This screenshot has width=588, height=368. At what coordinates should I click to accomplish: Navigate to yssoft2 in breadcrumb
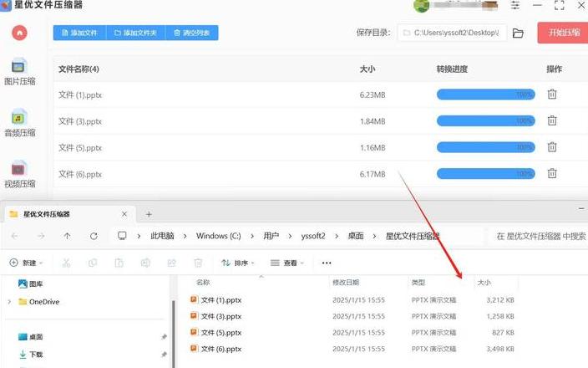(313, 236)
